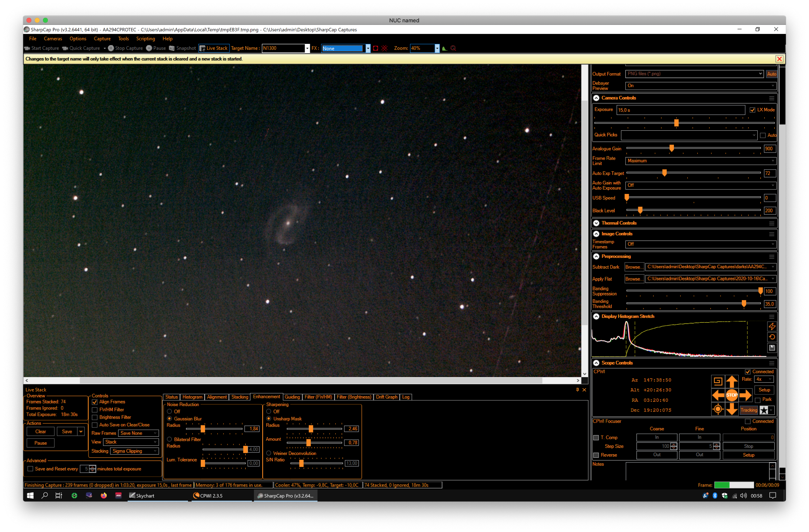The width and height of the screenshot is (809, 532).
Task: Expand the Thermal Controls section
Action: (596, 223)
